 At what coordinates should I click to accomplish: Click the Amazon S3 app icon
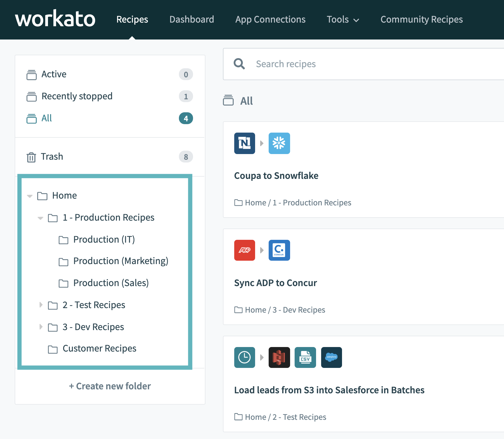point(279,357)
